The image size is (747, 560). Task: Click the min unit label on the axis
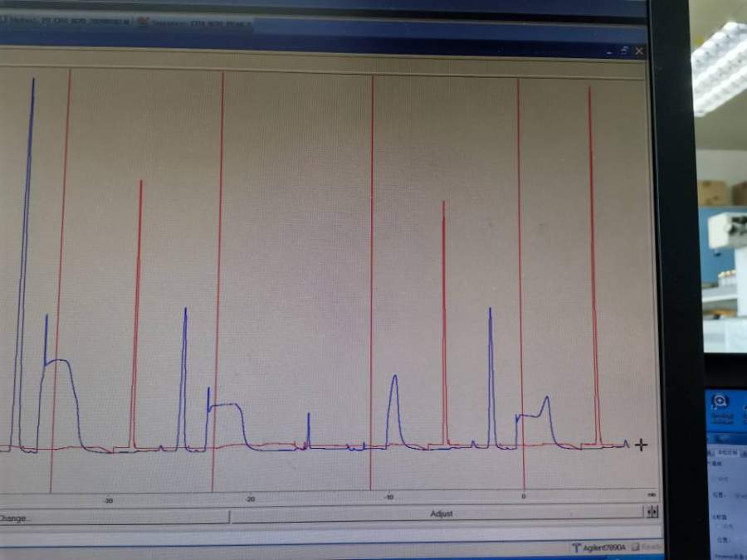(652, 495)
